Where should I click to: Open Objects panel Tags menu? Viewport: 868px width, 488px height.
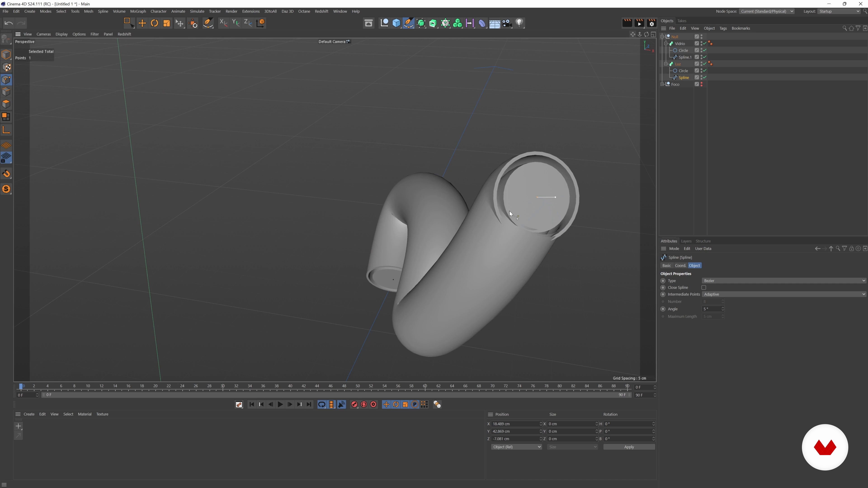tap(723, 29)
